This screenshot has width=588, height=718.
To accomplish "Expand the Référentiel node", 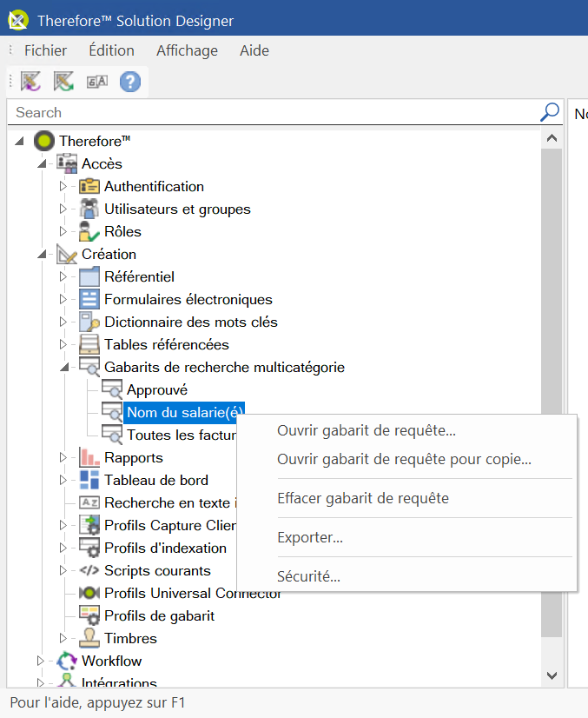I will (63, 276).
